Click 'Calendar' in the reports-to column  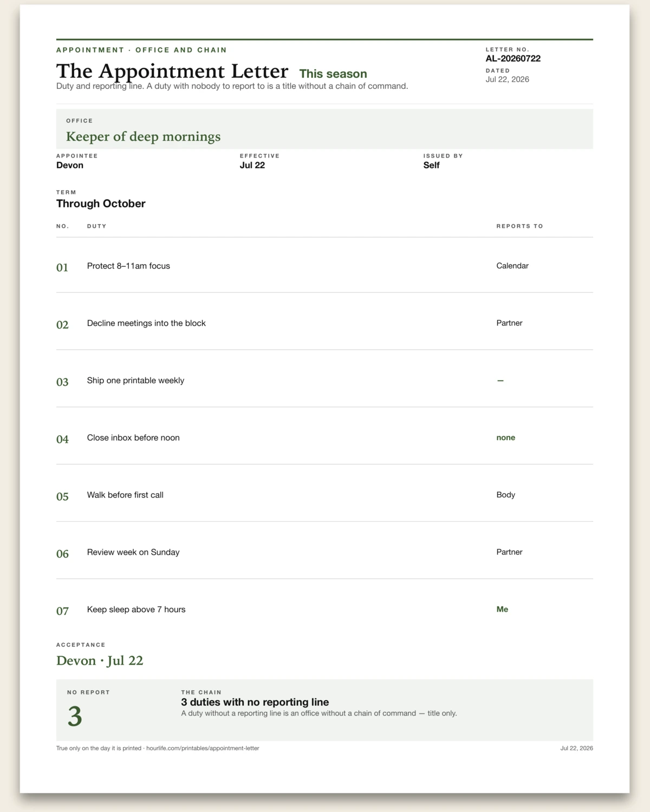(512, 266)
